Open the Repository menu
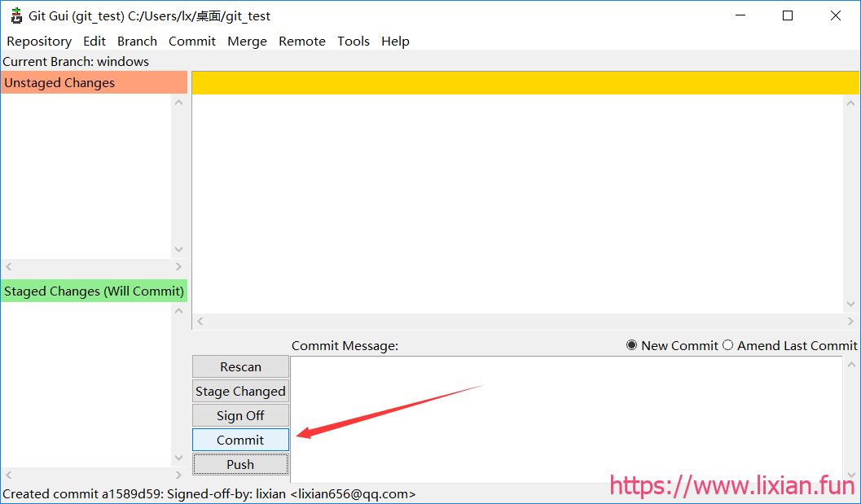This screenshot has height=504, width=861. 39,42
